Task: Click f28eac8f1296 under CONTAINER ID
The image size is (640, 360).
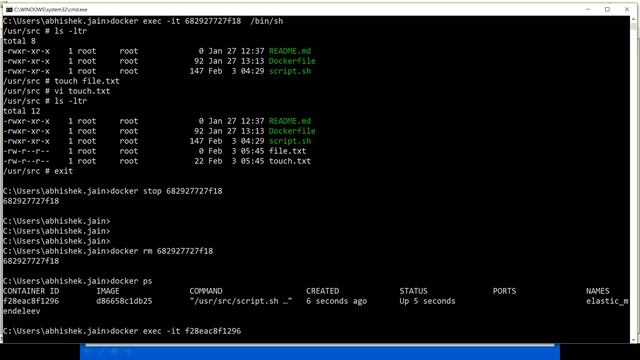Action: pos(31,301)
